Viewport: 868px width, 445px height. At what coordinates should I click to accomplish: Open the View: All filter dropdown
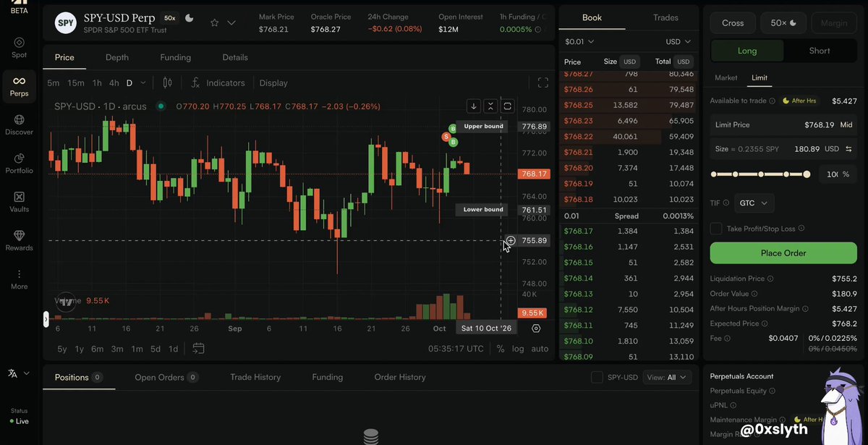(x=667, y=377)
